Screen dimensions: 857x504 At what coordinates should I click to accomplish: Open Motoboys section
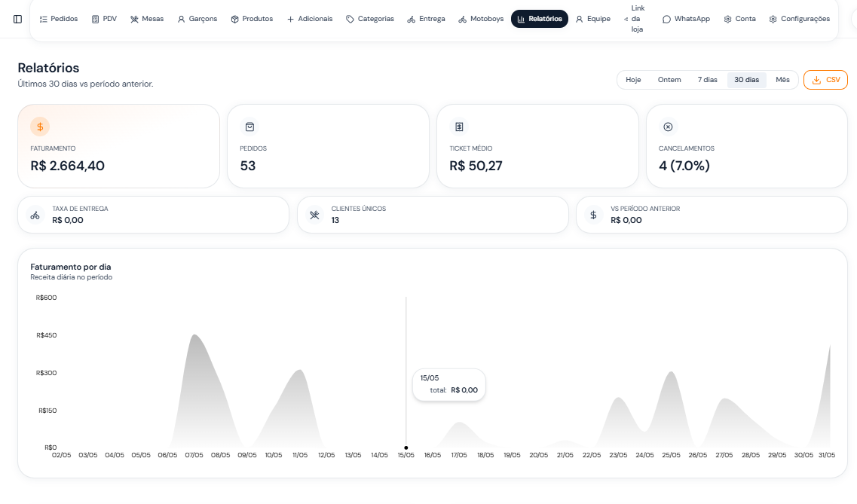(481, 19)
